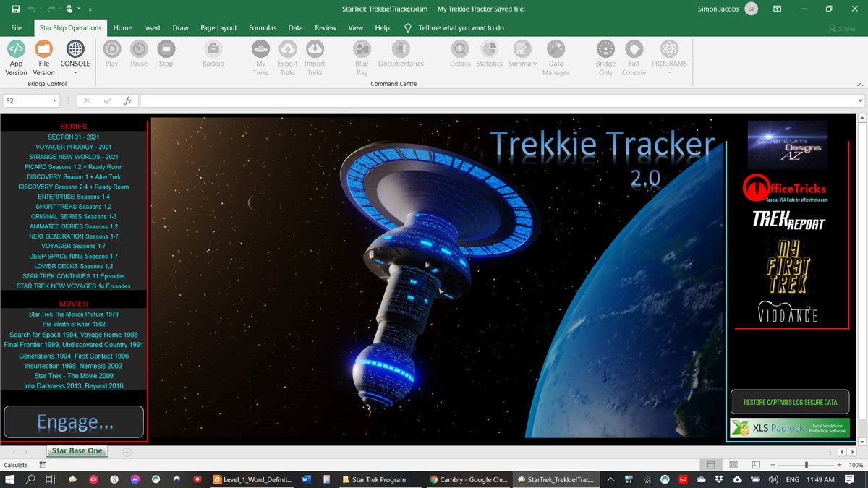This screenshot has width=868, height=488.
Task: Click the Engage... button
Action: click(x=74, y=421)
